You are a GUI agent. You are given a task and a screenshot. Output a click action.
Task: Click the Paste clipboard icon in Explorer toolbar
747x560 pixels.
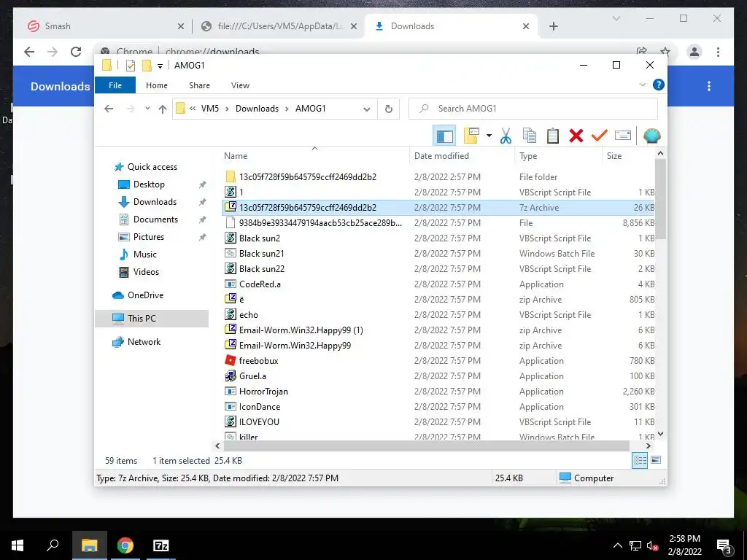(x=553, y=136)
